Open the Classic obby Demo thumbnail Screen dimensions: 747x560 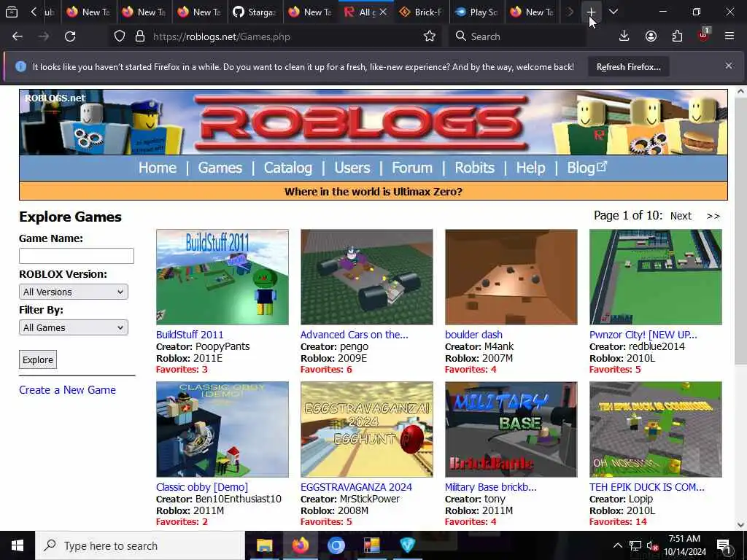pos(222,429)
